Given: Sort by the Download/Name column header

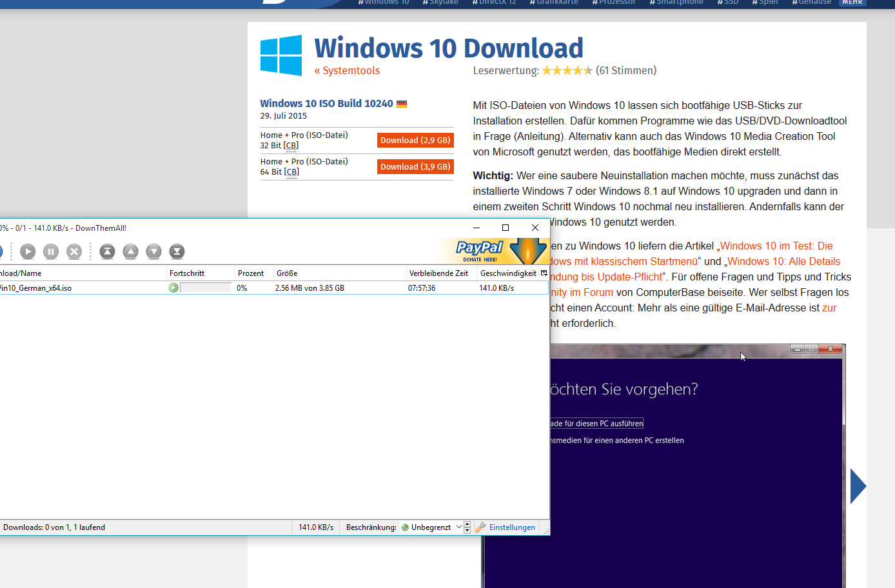Looking at the screenshot, I should [x=83, y=273].
